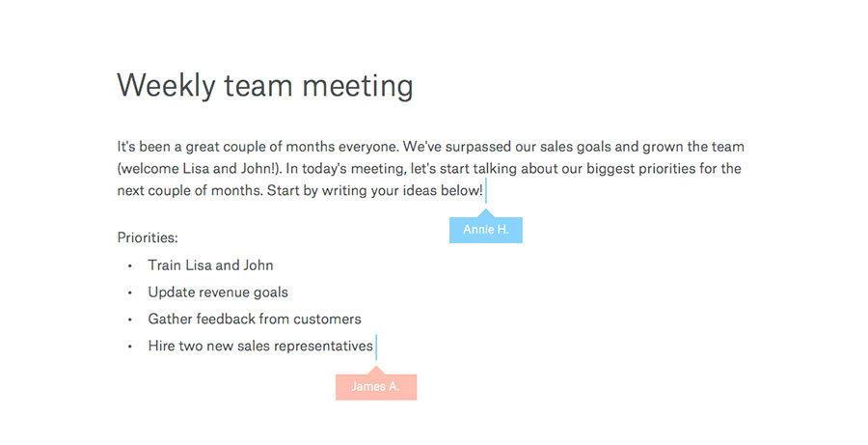Place cursor in Train Lisa and John item
The width and height of the screenshot is (868, 445).
click(x=210, y=265)
